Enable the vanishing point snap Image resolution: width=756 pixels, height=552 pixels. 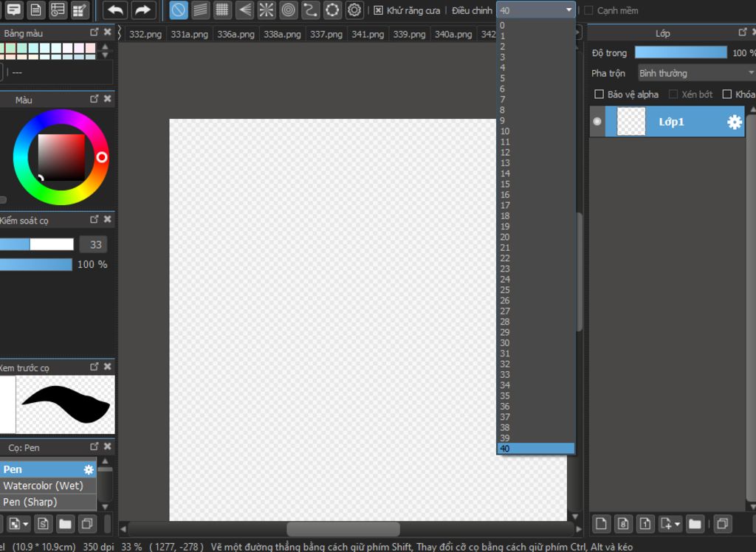click(245, 10)
